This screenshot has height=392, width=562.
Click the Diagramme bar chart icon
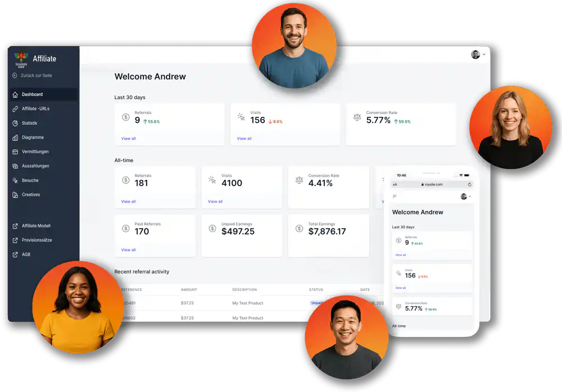point(15,138)
